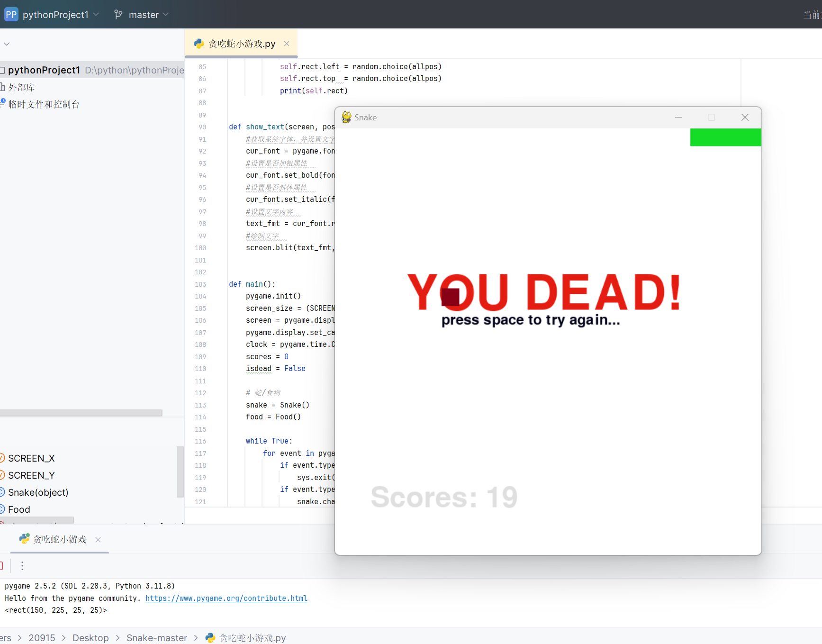Select Food class in the Structure panel
822x644 pixels.
pyautogui.click(x=19, y=509)
